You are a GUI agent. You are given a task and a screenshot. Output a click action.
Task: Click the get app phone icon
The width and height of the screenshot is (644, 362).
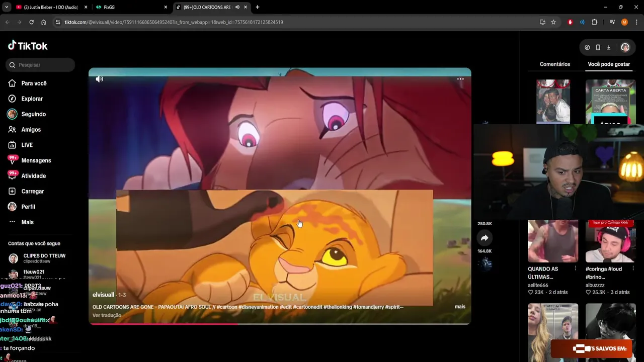[x=598, y=47]
